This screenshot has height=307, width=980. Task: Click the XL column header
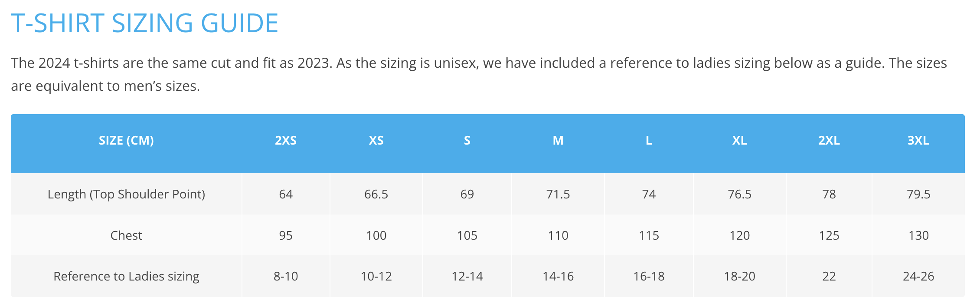739,141
